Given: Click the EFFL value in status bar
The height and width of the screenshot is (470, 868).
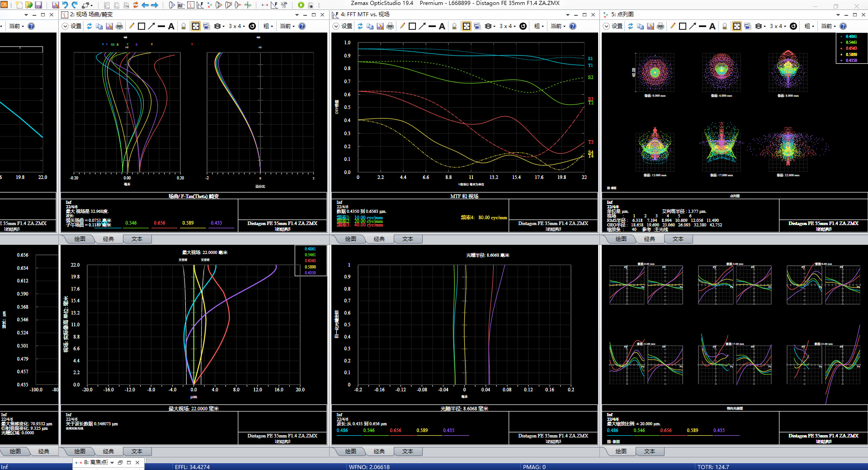Looking at the screenshot, I should (192, 467).
